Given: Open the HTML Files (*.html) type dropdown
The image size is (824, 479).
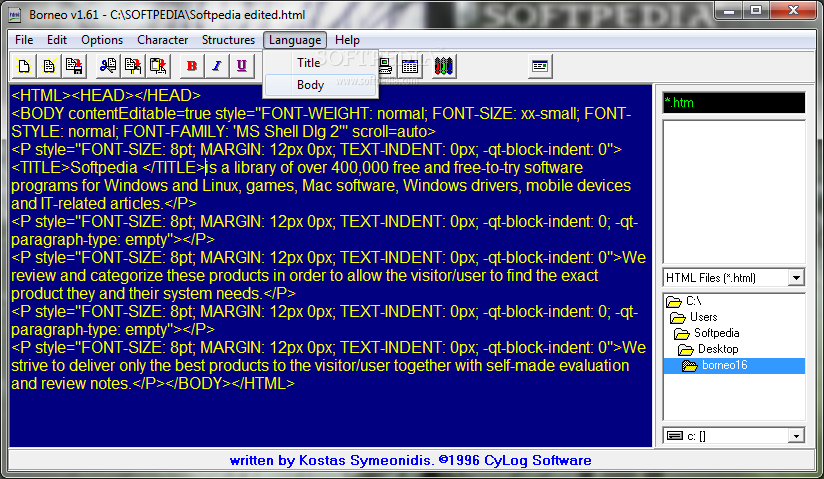Looking at the screenshot, I should coord(796,278).
